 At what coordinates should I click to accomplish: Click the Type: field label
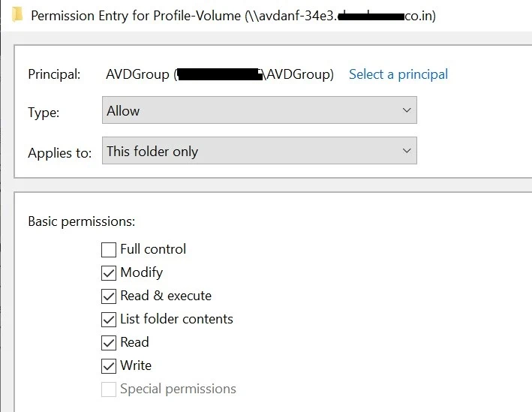coord(44,113)
